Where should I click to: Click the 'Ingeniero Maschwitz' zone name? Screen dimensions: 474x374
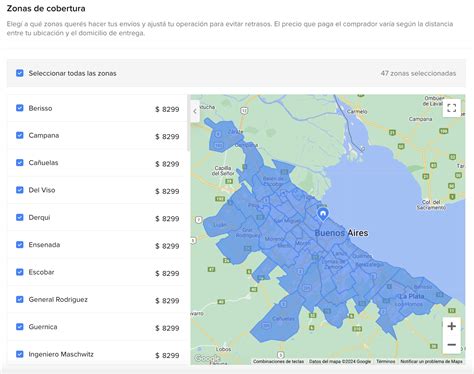[61, 354]
